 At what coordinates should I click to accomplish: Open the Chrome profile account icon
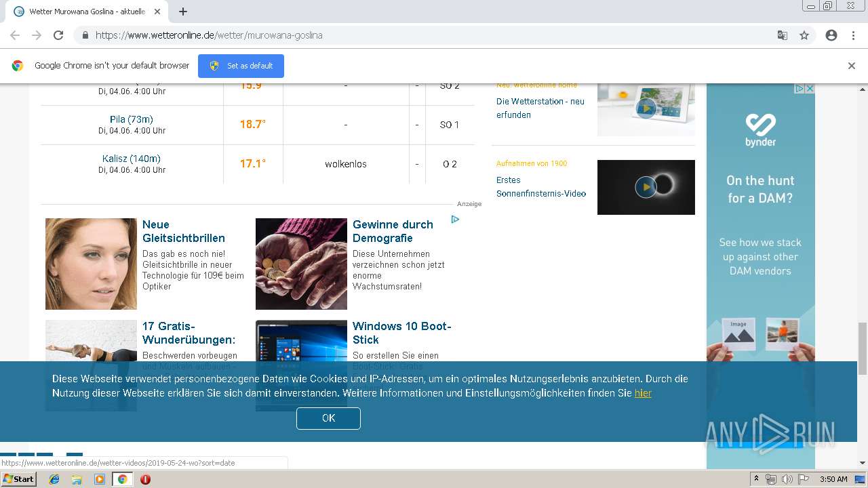point(831,35)
